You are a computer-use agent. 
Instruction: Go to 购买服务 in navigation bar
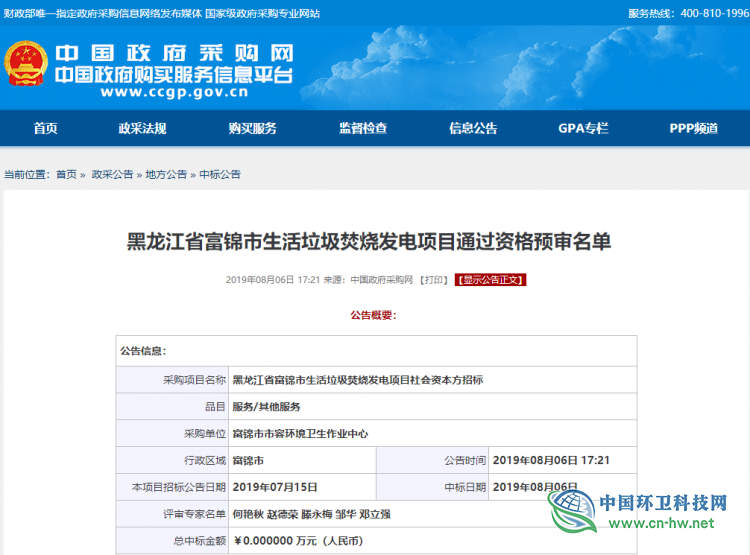[x=252, y=128]
